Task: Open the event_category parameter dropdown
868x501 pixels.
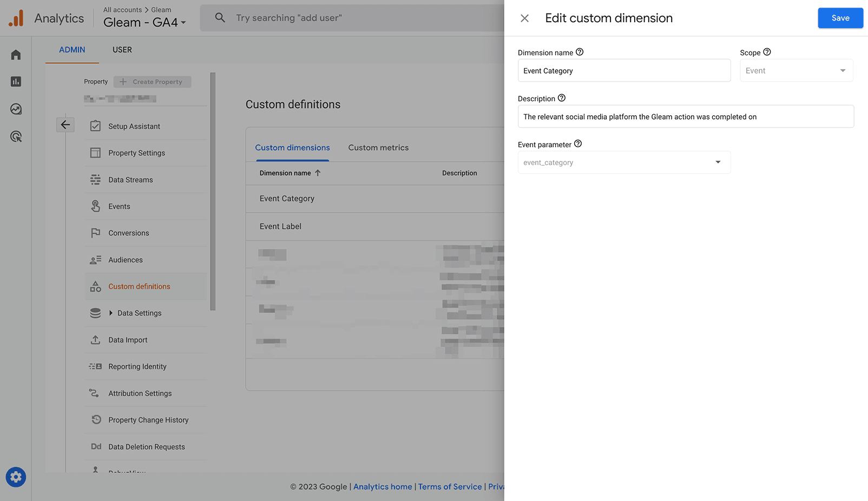Action: [x=718, y=162]
